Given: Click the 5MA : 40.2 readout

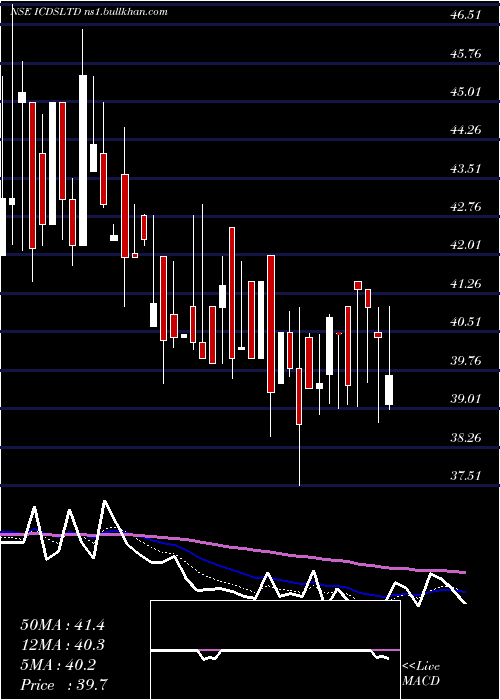Looking at the screenshot, I should [x=58, y=665].
